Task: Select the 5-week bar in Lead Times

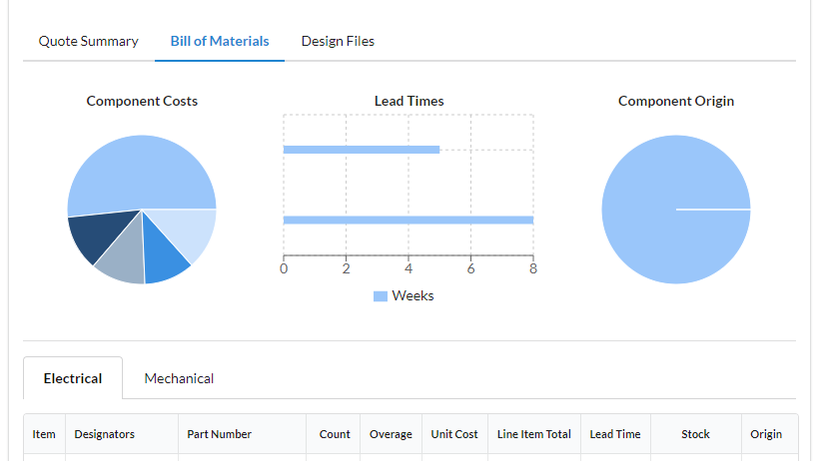Action: [361, 150]
